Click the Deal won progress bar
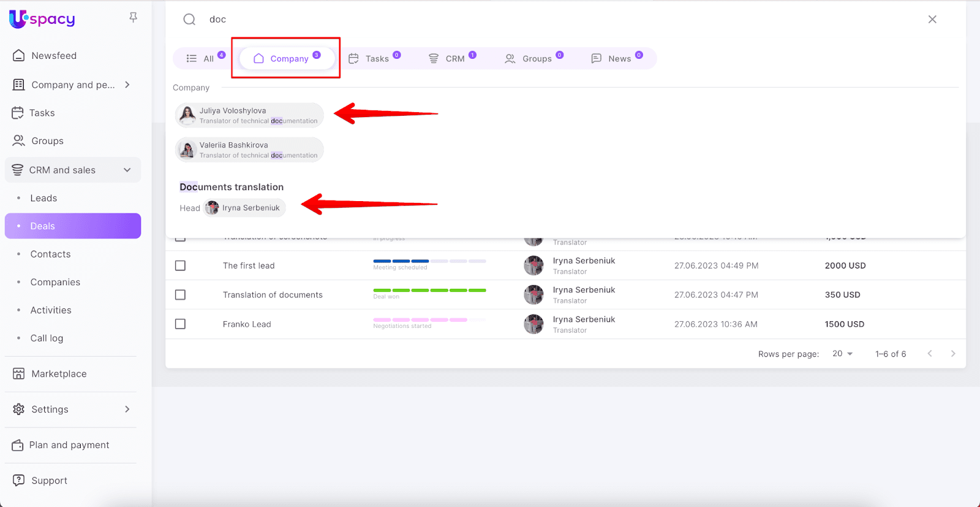Screen dimensions: 980x507 click(429, 290)
